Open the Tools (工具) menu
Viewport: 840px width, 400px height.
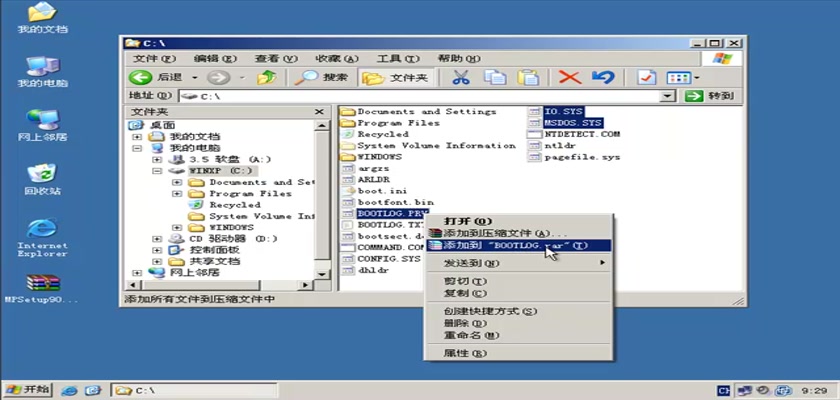point(398,58)
